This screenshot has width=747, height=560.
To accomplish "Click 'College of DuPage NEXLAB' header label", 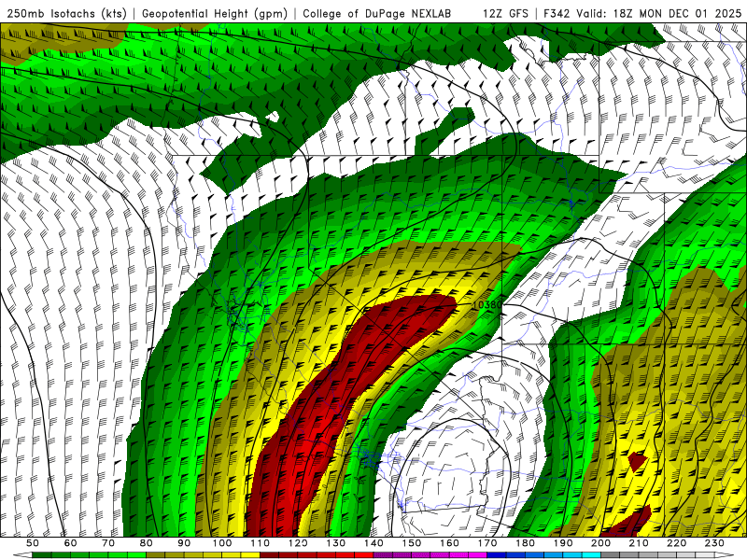I will click(x=377, y=13).
